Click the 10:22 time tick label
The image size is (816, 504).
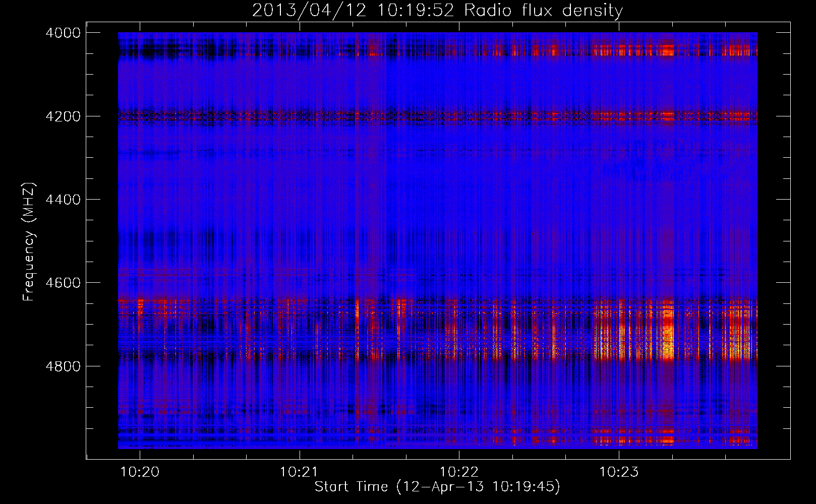459,472
